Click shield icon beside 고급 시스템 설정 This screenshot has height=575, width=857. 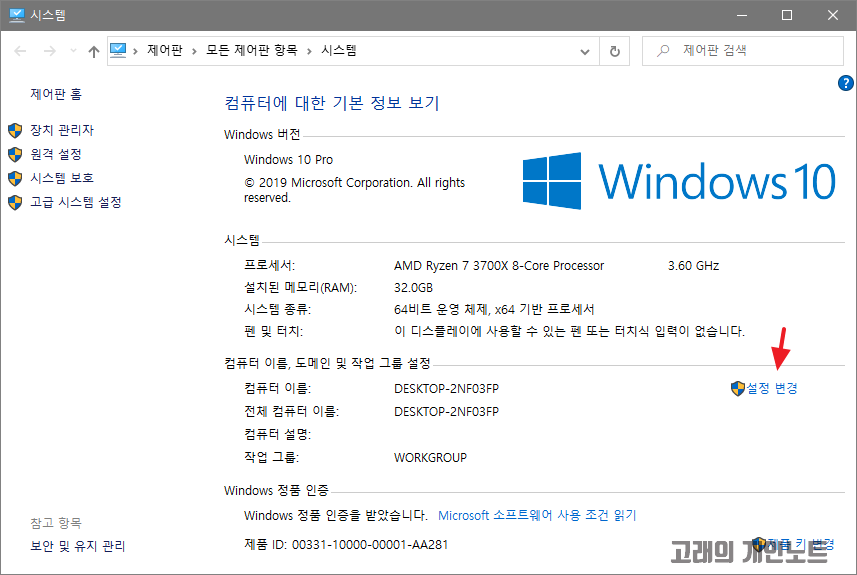click(x=15, y=202)
